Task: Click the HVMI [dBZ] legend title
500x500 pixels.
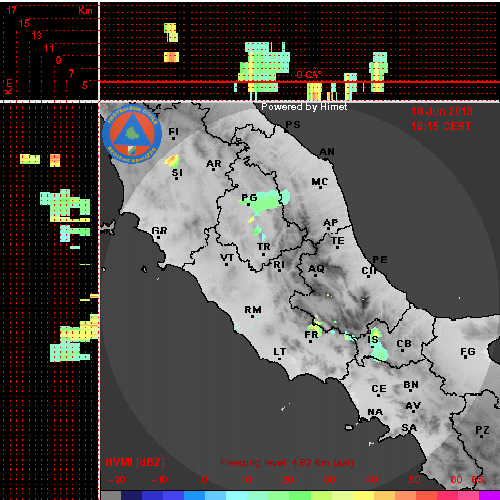Action: coord(135,462)
